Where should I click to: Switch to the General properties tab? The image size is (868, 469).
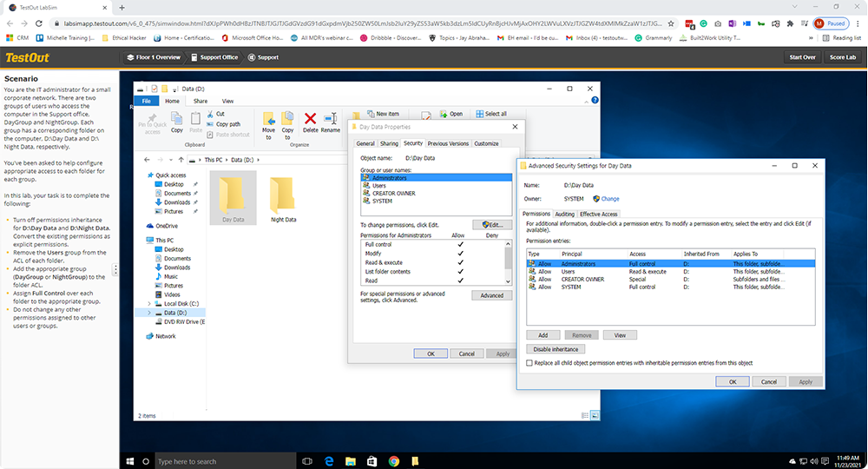click(365, 143)
